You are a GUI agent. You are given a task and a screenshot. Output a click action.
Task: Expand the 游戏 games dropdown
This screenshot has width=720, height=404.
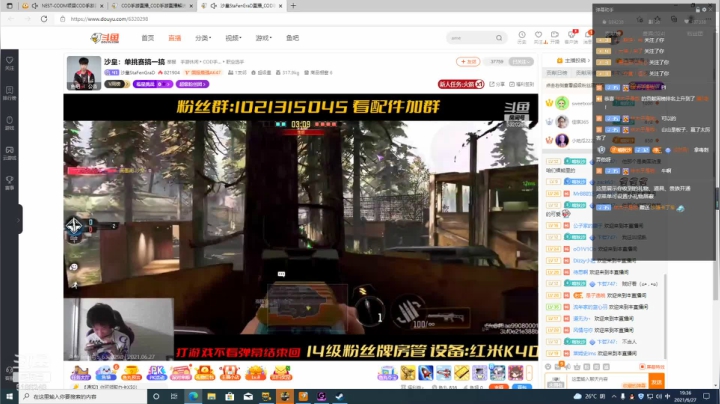coord(264,38)
